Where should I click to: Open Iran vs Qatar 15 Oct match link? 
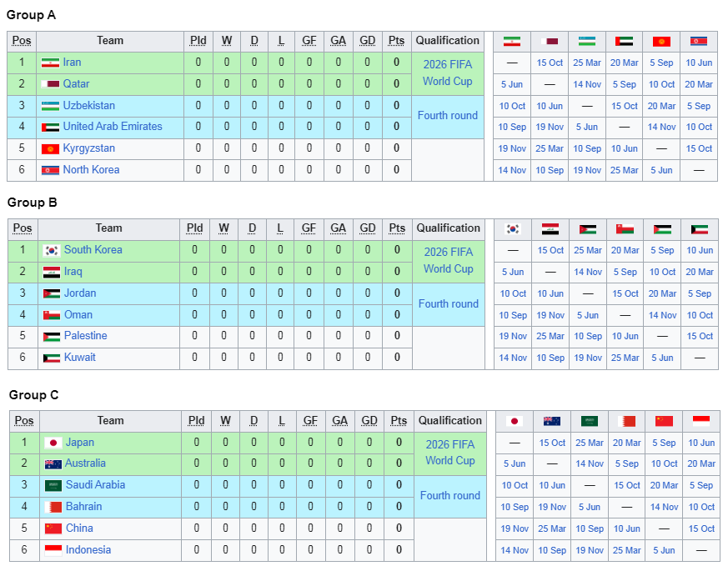[550, 63]
